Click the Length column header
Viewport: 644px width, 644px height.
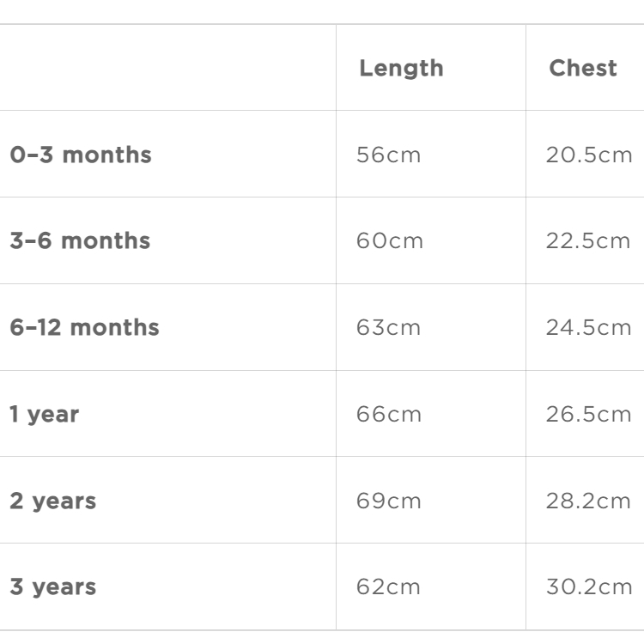click(401, 69)
